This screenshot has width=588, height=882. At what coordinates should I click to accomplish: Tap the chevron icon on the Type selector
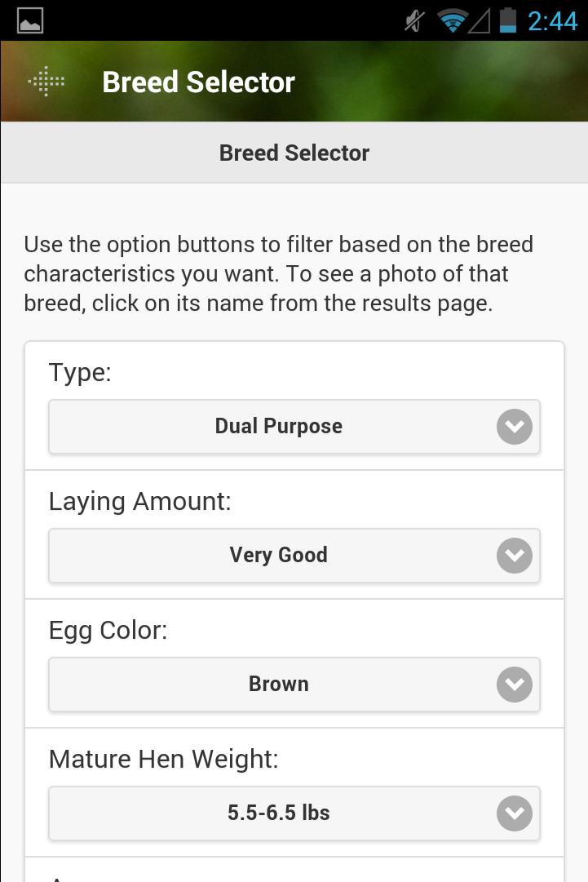pyautogui.click(x=515, y=426)
